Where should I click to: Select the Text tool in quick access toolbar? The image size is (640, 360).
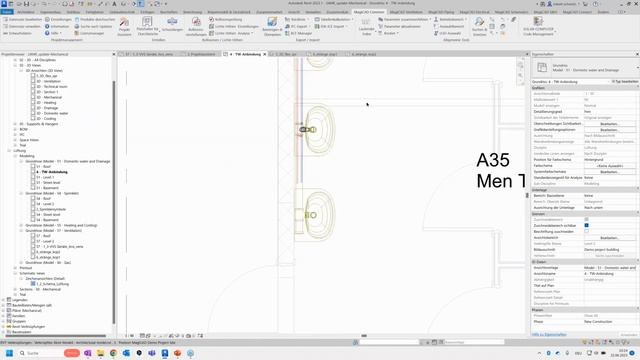pos(114,4)
